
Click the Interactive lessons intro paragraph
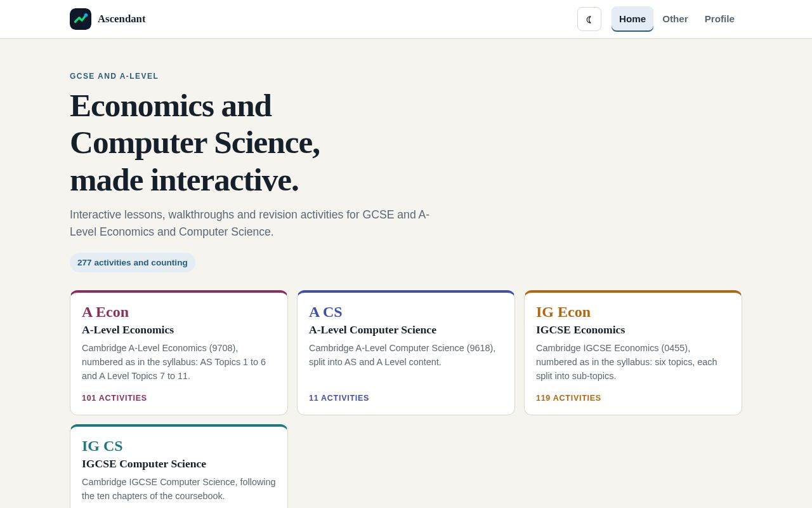pos(250,224)
